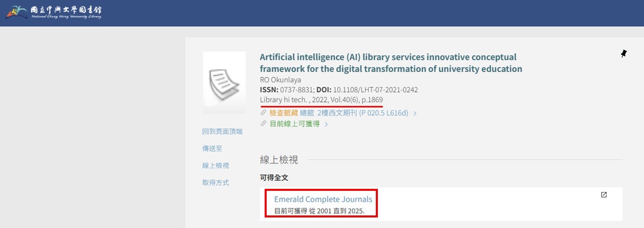Click the pin icon to save record

pyautogui.click(x=624, y=53)
